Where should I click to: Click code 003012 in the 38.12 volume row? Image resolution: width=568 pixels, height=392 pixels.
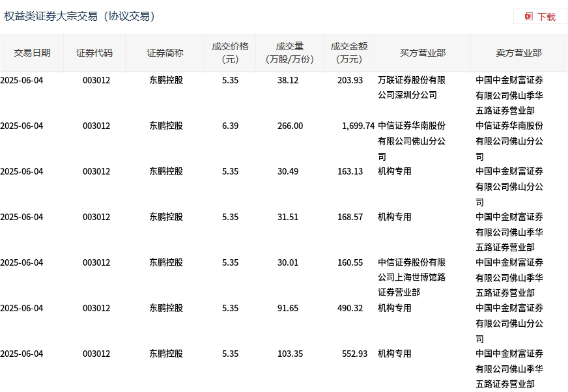[96, 80]
